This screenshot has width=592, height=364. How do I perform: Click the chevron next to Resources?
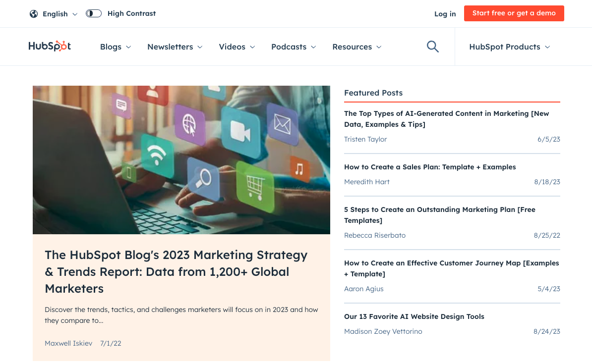click(379, 47)
